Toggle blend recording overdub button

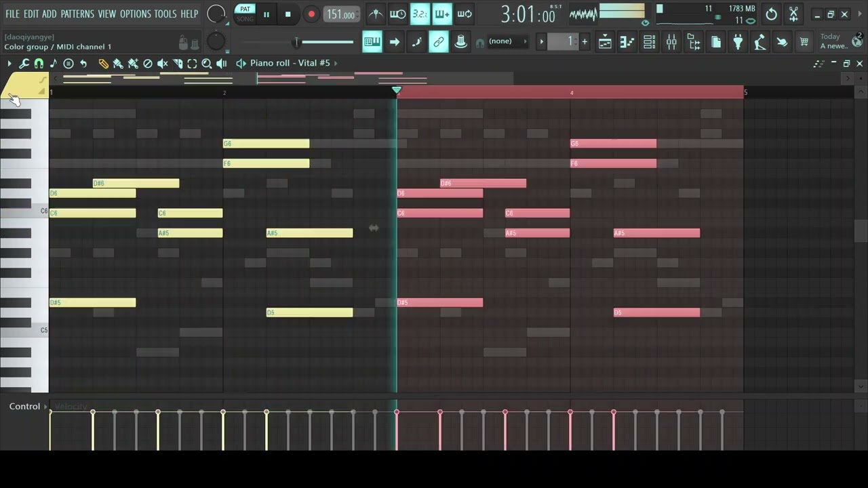(442, 14)
